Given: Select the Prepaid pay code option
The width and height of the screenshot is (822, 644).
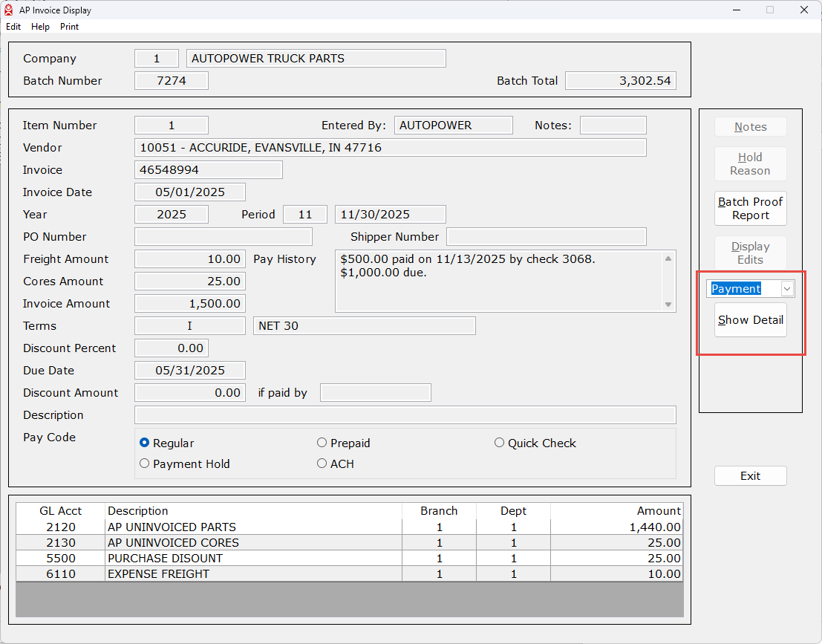Looking at the screenshot, I should [322, 443].
